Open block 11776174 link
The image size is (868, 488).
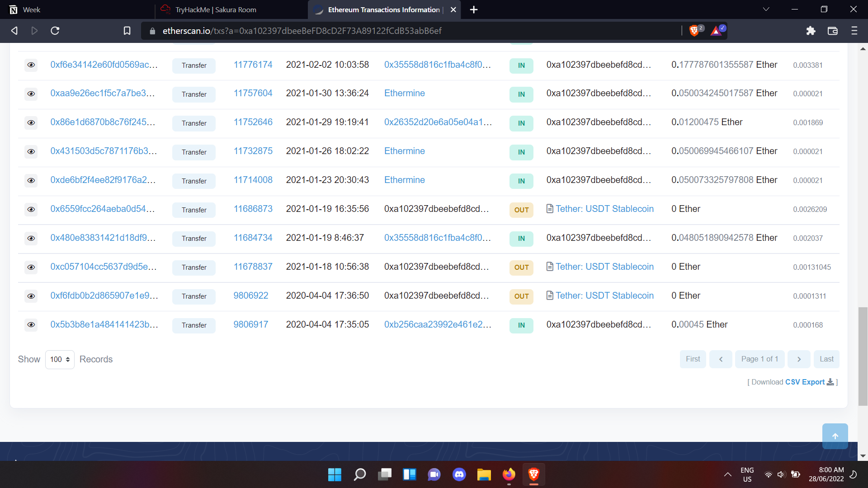(x=253, y=65)
